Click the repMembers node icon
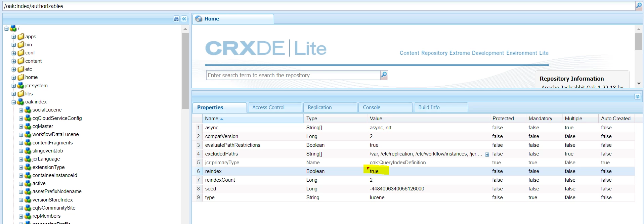This screenshot has height=224, width=644. [x=28, y=216]
